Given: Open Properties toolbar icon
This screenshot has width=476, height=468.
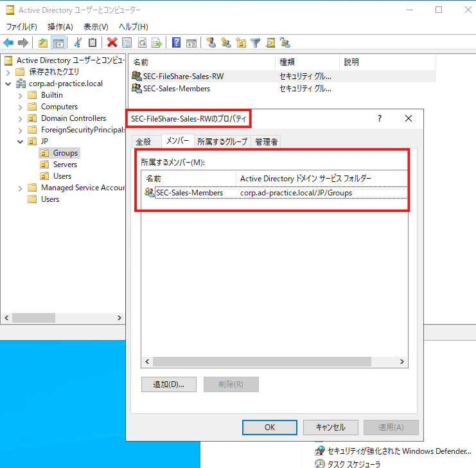Looking at the screenshot, I should click(127, 43).
